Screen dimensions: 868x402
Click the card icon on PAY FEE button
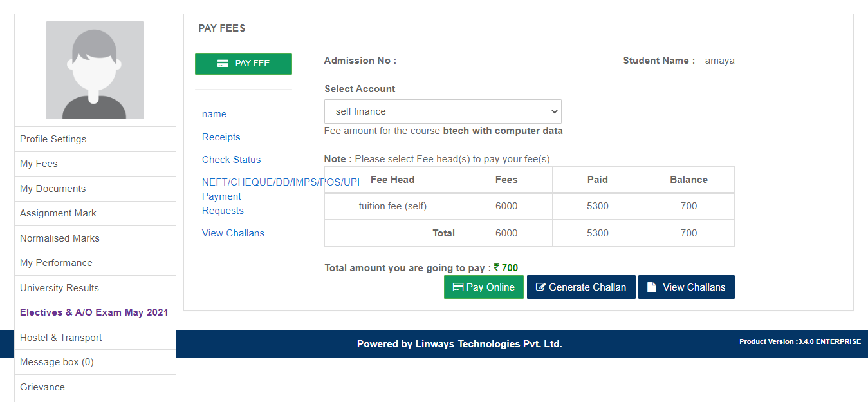tap(223, 63)
